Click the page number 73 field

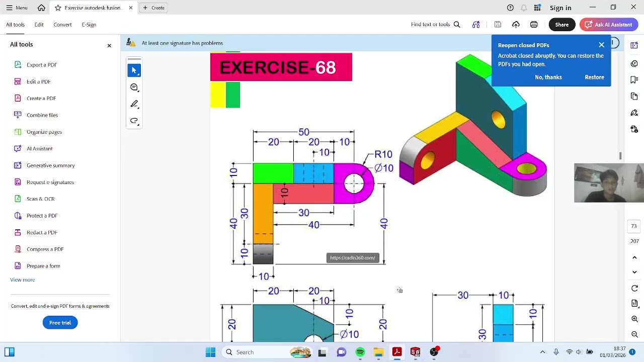tap(634, 226)
